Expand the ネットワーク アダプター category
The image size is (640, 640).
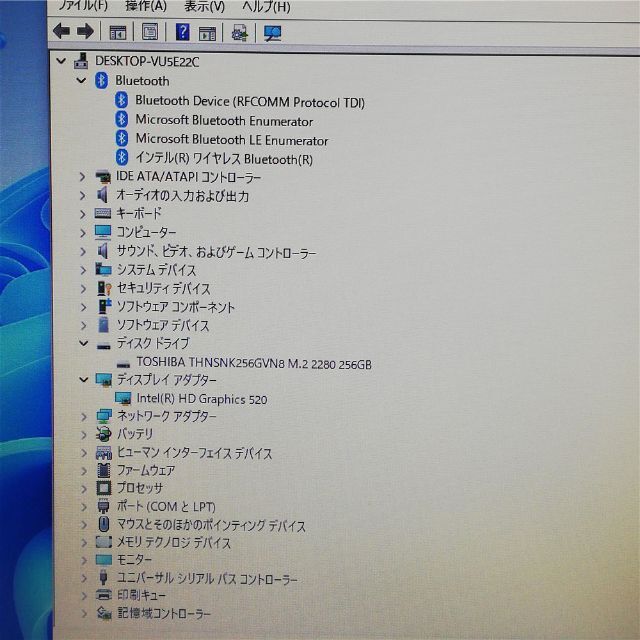(x=84, y=417)
